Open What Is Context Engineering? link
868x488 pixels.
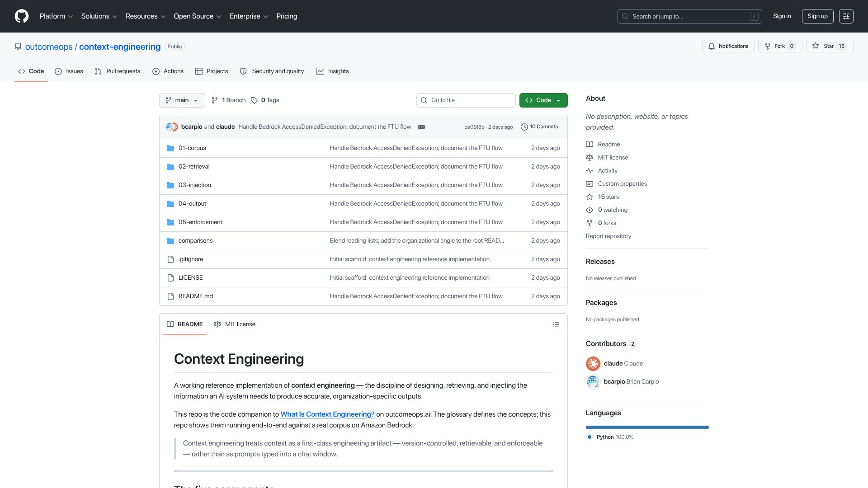click(327, 414)
